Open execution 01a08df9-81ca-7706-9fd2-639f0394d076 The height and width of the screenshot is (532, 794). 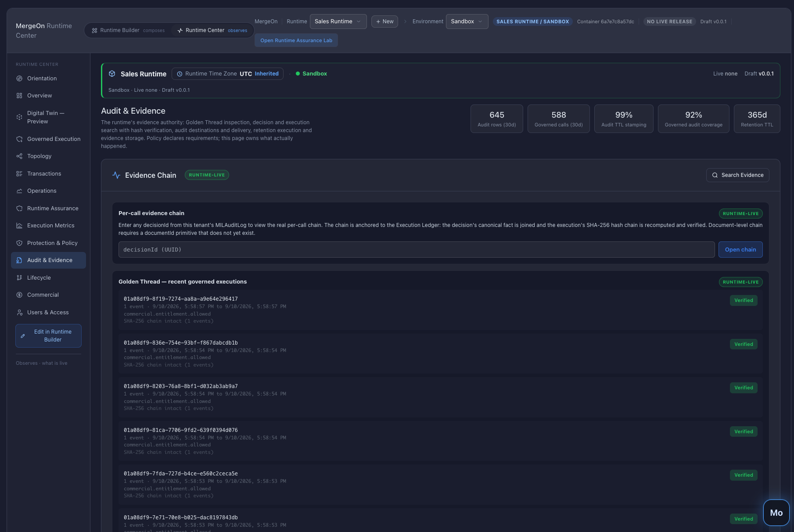(441, 441)
